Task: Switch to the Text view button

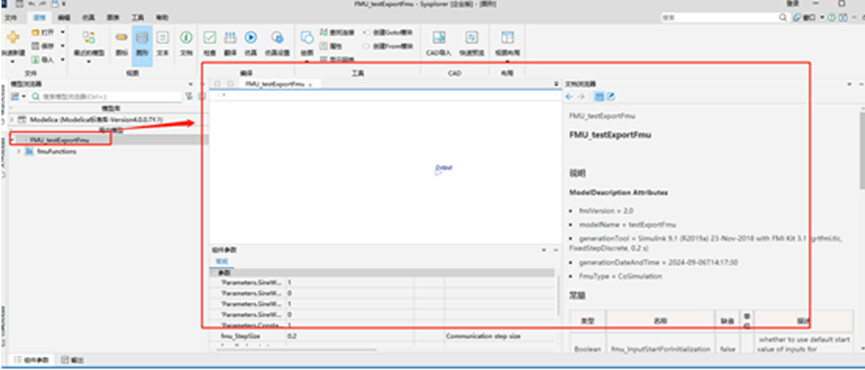Action: point(162,37)
